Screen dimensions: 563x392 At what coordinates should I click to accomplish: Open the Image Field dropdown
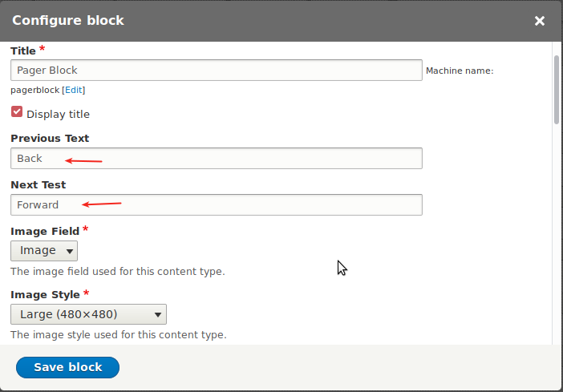point(44,251)
